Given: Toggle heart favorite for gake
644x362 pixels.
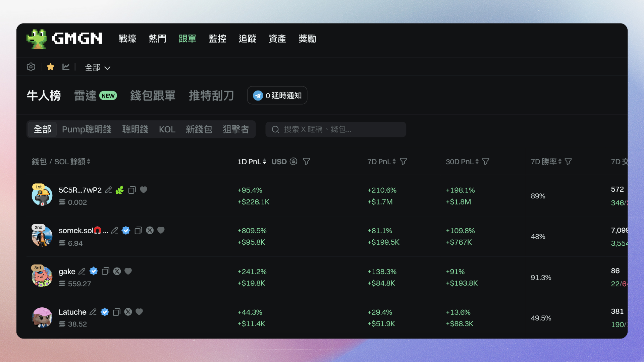Looking at the screenshot, I should click(x=128, y=271).
